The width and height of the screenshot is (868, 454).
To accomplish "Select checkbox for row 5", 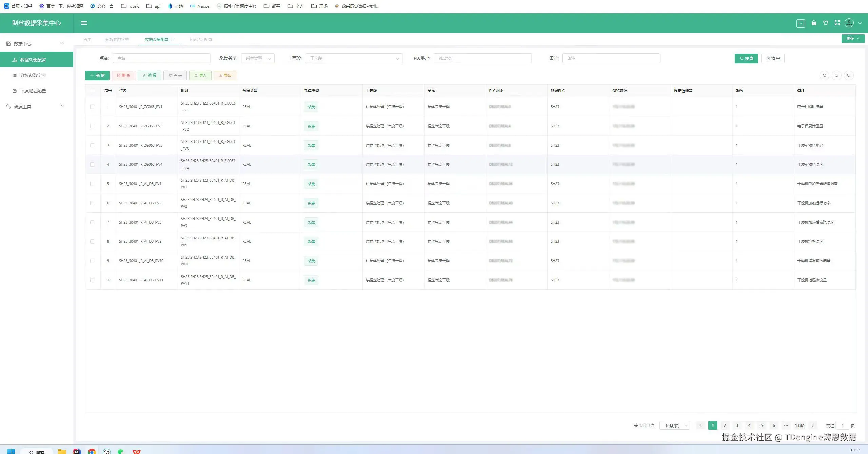I will click(x=92, y=184).
